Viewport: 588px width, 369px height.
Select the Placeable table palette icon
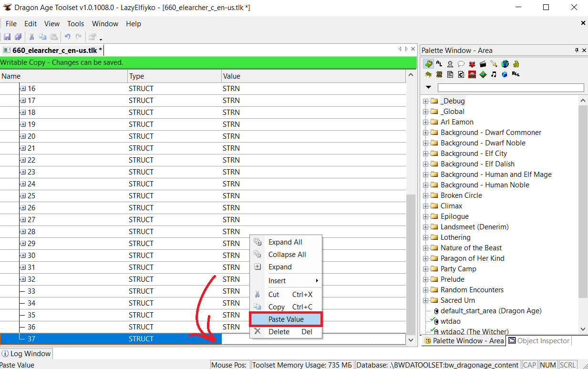(x=428, y=74)
